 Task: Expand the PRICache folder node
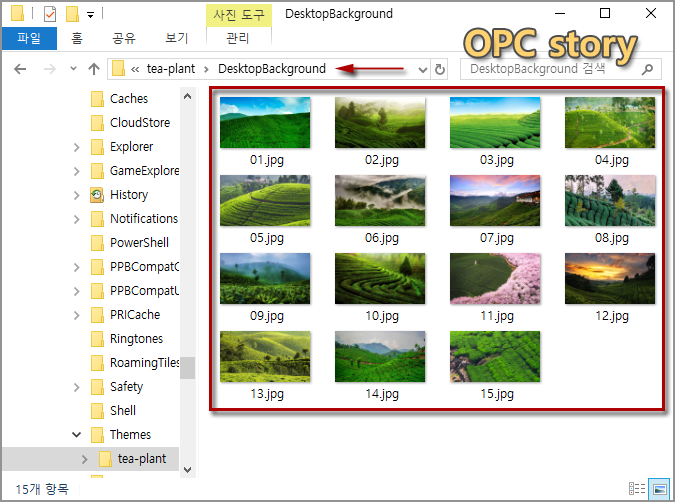tap(77, 316)
